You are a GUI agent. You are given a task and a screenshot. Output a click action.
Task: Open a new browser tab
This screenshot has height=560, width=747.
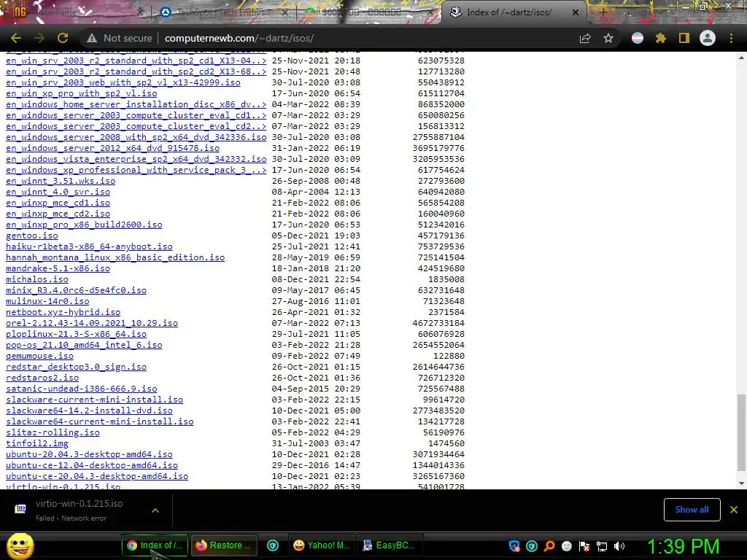point(603,12)
